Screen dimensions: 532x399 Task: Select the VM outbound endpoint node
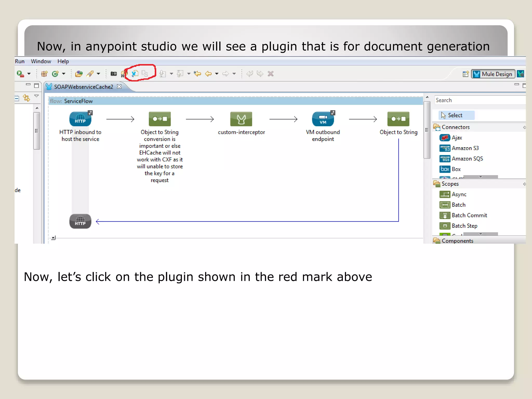(323, 119)
